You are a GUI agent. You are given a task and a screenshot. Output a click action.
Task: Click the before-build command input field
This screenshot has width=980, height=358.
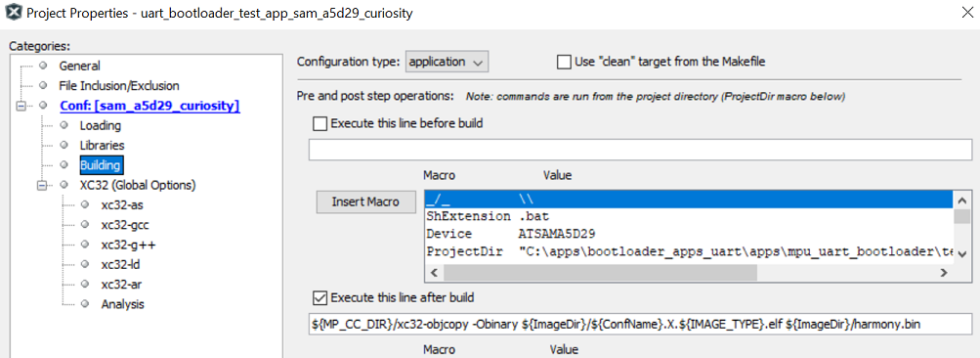point(640,151)
